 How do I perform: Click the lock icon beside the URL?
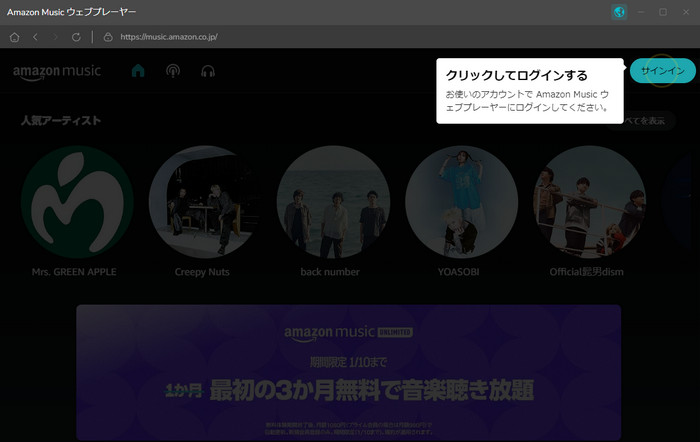click(108, 37)
